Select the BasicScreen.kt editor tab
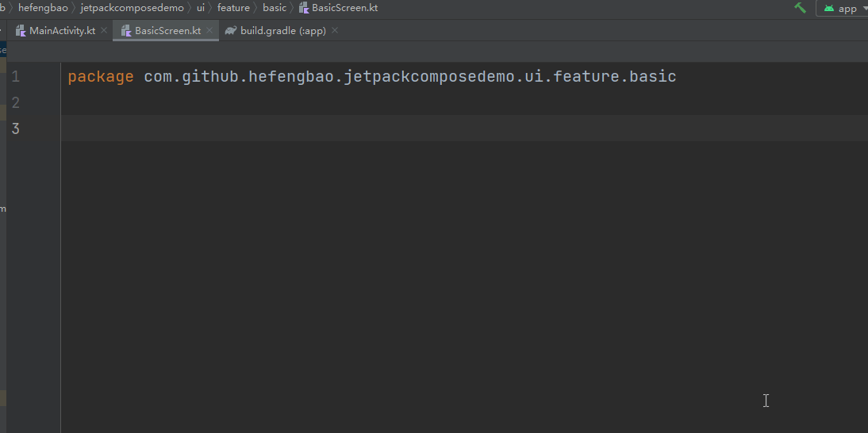The width and height of the screenshot is (868, 433). click(x=167, y=31)
